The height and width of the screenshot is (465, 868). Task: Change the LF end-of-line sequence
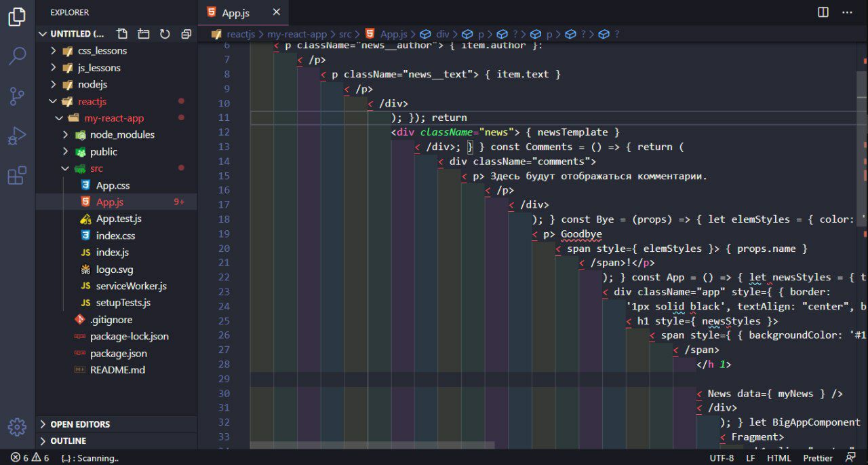(x=751, y=458)
